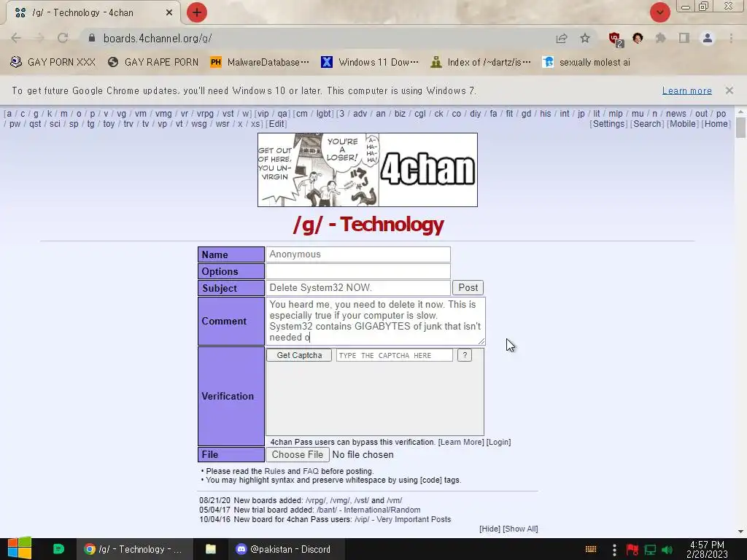This screenshot has width=747, height=560.
Task: Open the Chrome three-dot menu
Action: click(731, 38)
